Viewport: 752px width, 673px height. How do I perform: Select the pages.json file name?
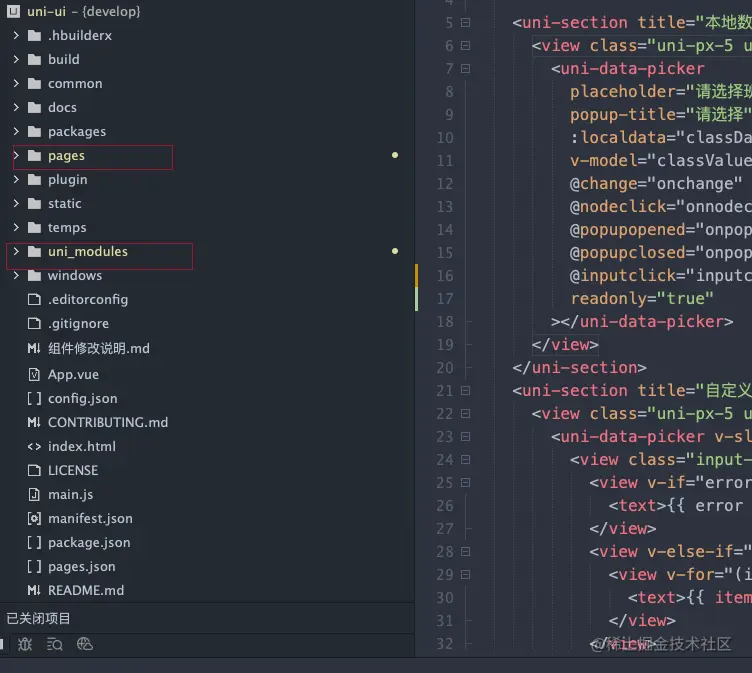tap(82, 567)
